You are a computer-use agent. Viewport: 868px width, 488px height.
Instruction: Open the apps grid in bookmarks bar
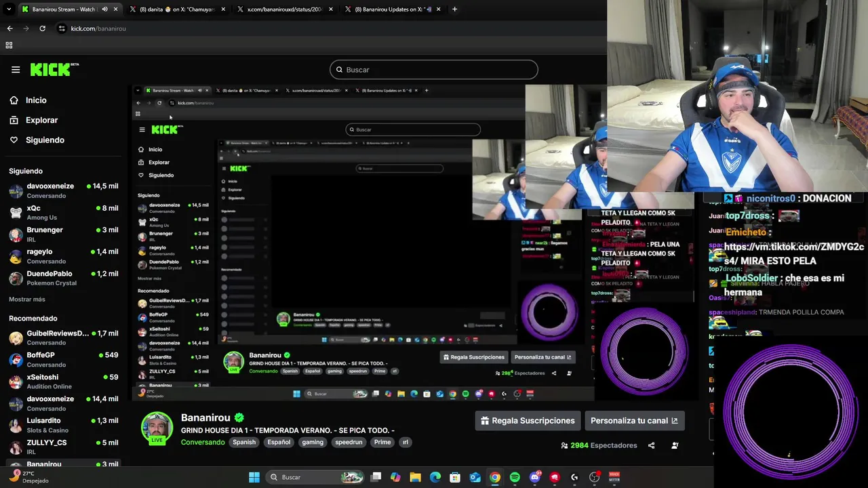tap(9, 45)
